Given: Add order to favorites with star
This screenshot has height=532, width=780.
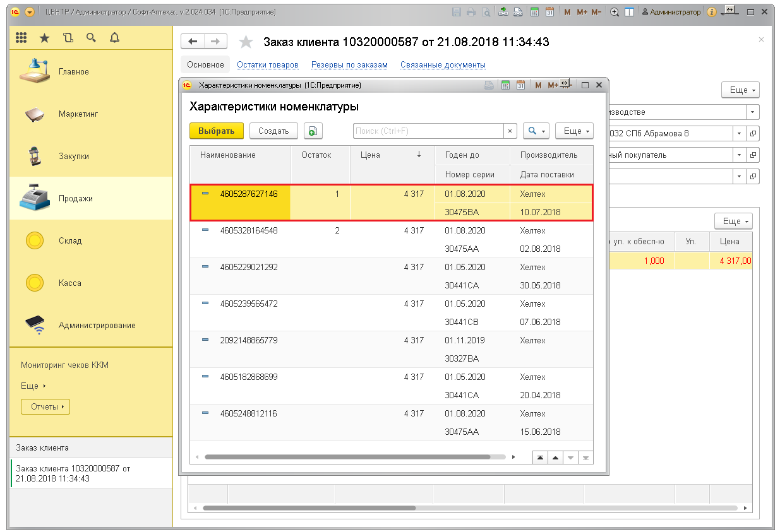Looking at the screenshot, I should click(246, 42).
